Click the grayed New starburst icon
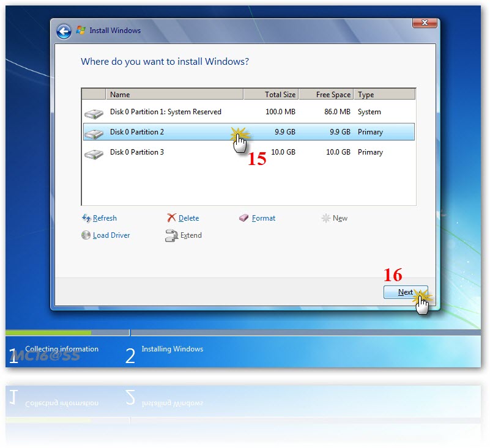 coord(325,218)
